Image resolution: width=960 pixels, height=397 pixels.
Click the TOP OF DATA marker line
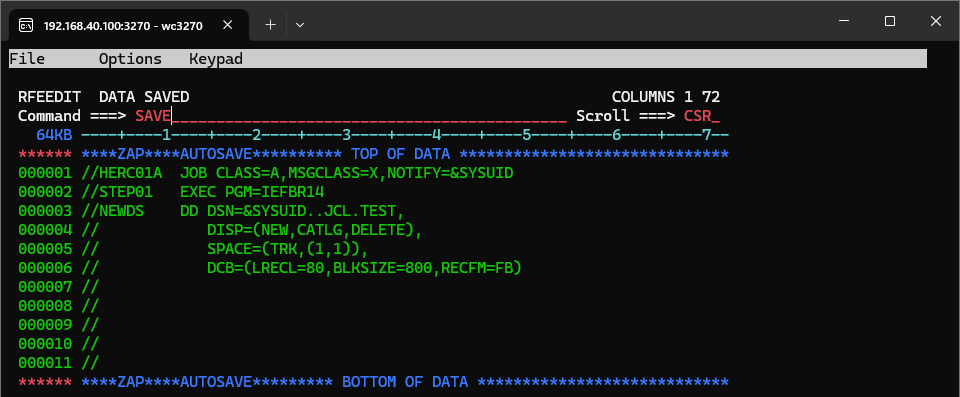pos(405,154)
